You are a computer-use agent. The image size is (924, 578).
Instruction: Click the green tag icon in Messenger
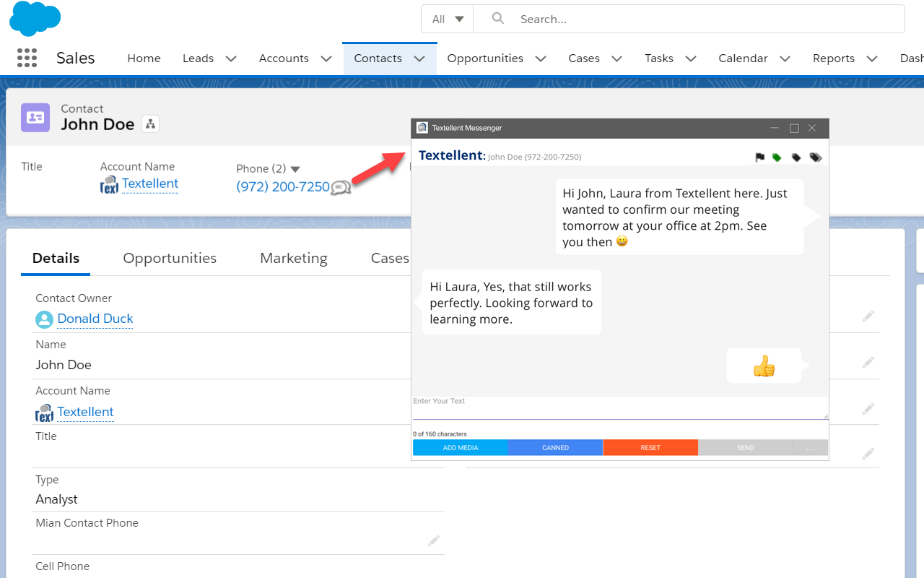pos(777,157)
